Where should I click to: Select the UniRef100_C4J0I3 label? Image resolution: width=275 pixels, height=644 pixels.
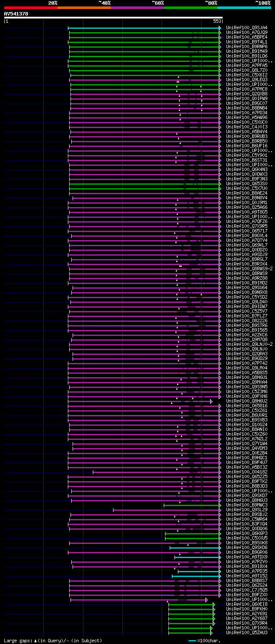[x=247, y=127]
